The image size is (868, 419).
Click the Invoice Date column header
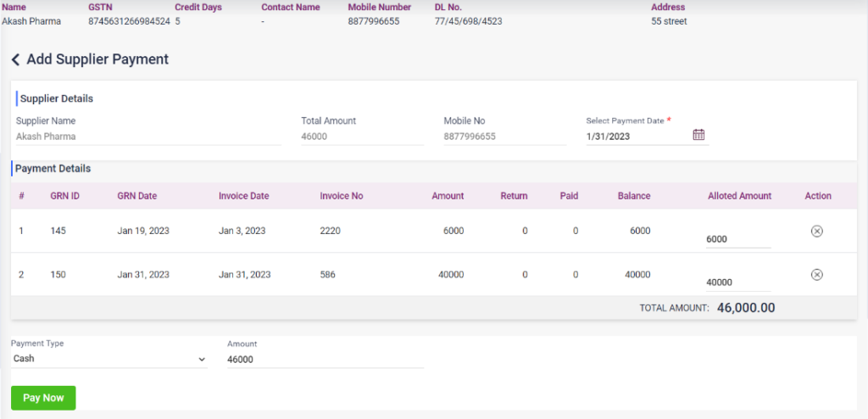click(x=243, y=196)
